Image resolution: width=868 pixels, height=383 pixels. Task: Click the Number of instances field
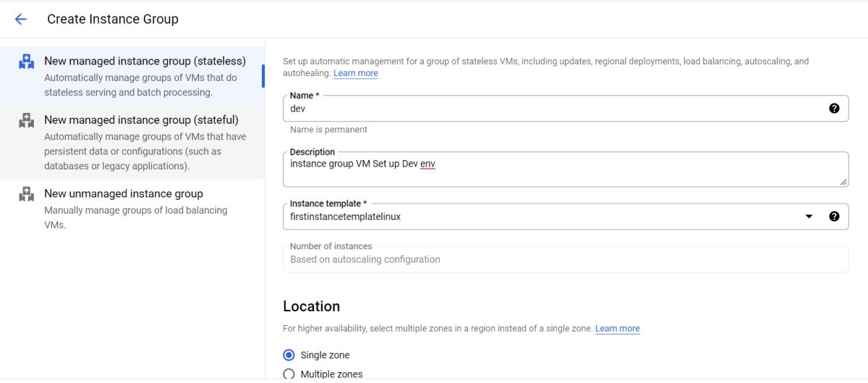click(x=564, y=259)
